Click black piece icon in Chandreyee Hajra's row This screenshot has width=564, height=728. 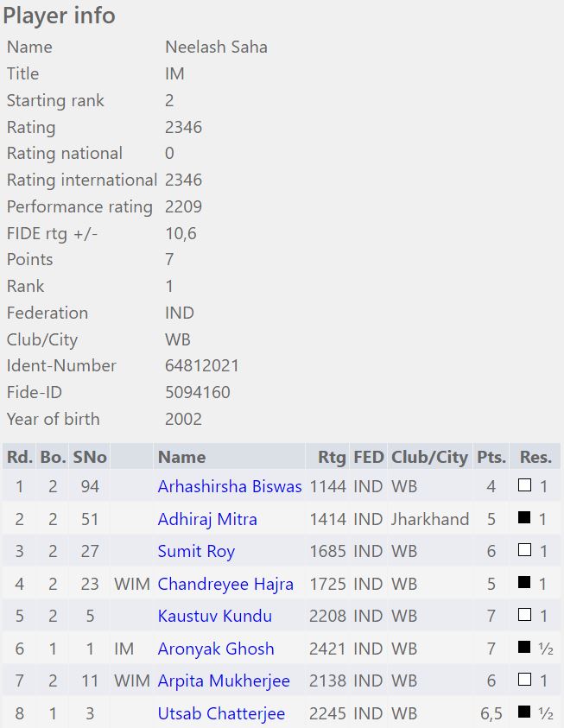coord(524,584)
